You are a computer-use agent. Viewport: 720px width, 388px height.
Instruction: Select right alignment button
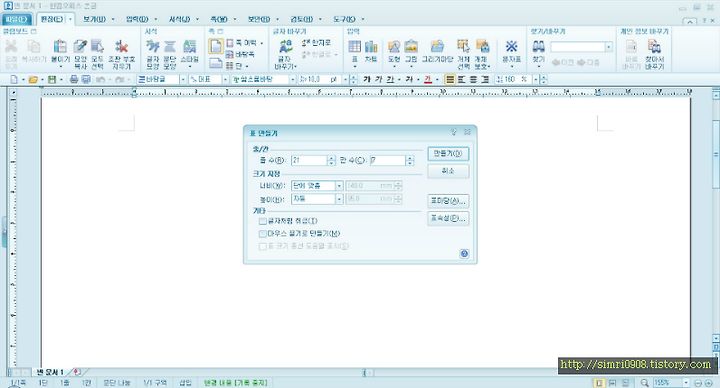(485, 79)
